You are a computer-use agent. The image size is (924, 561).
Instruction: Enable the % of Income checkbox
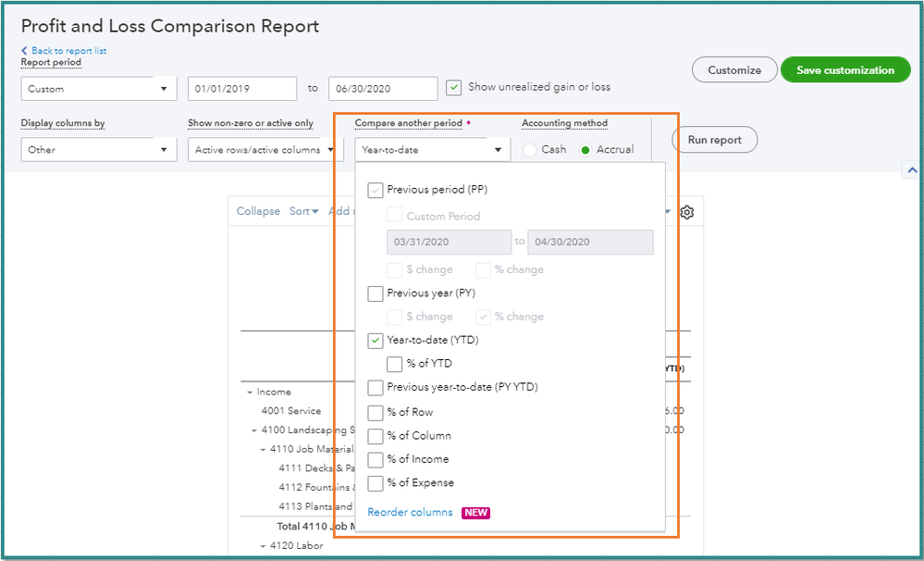tap(376, 459)
